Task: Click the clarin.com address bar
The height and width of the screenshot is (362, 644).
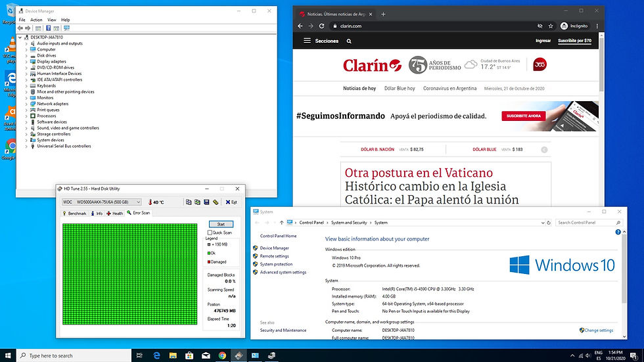Action: pos(435,26)
